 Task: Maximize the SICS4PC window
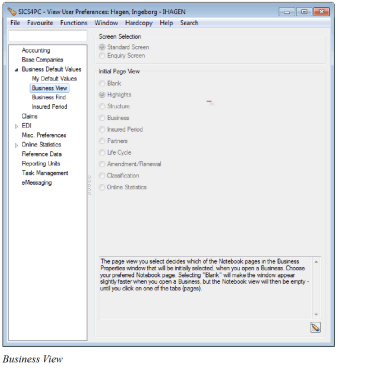(x=304, y=12)
